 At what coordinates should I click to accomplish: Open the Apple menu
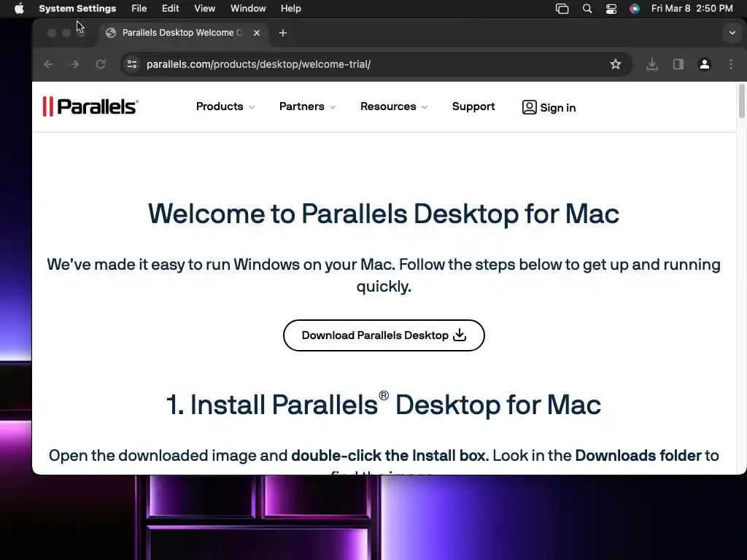(19, 9)
